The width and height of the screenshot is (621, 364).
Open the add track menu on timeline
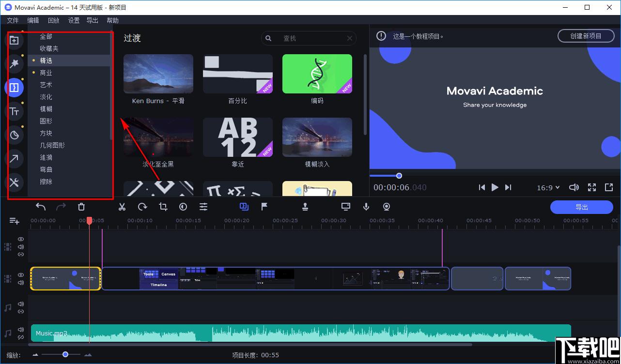pyautogui.click(x=14, y=221)
